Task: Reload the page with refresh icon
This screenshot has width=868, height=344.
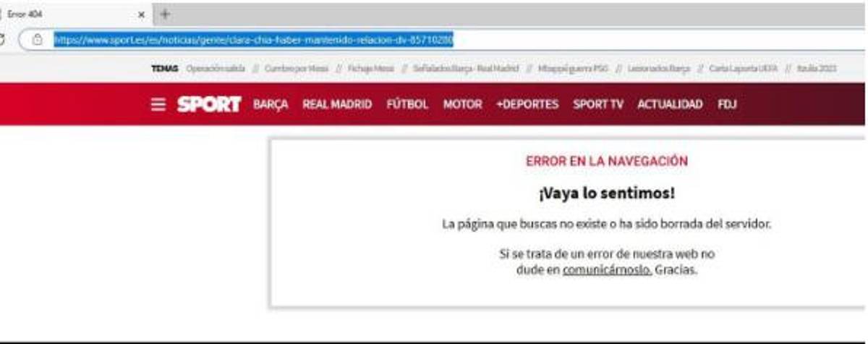Action: tap(4, 41)
